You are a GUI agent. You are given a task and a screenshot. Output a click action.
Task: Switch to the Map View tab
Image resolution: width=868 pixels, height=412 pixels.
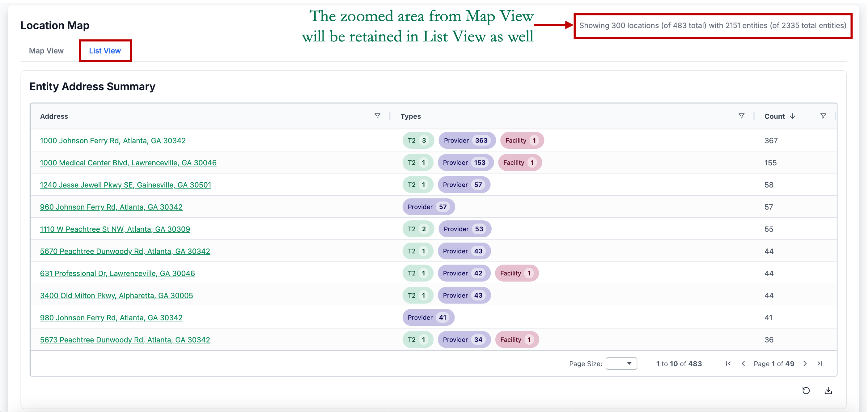[x=46, y=51]
